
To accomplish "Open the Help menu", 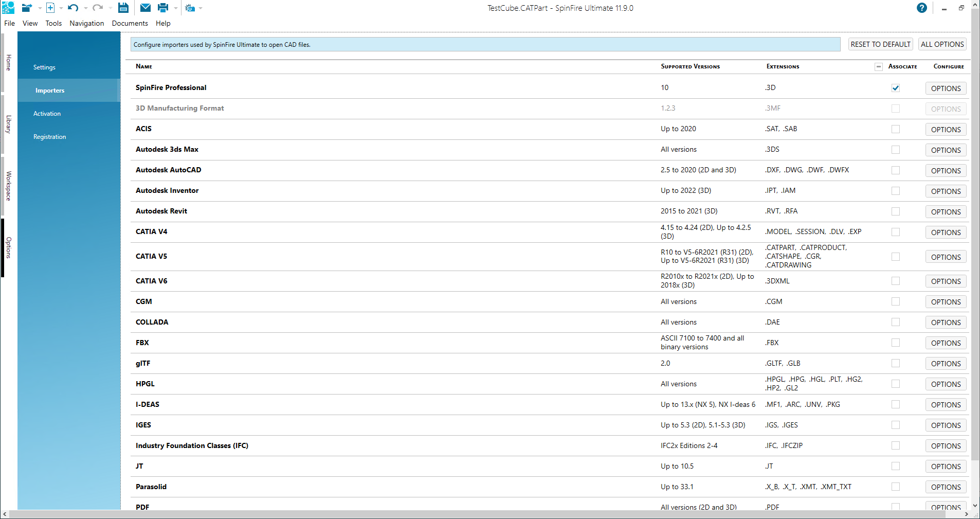I will pyautogui.click(x=163, y=23).
